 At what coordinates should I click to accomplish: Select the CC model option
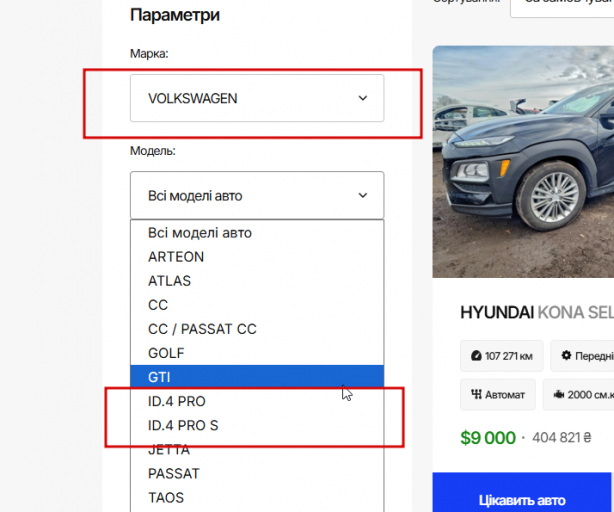pos(257,305)
